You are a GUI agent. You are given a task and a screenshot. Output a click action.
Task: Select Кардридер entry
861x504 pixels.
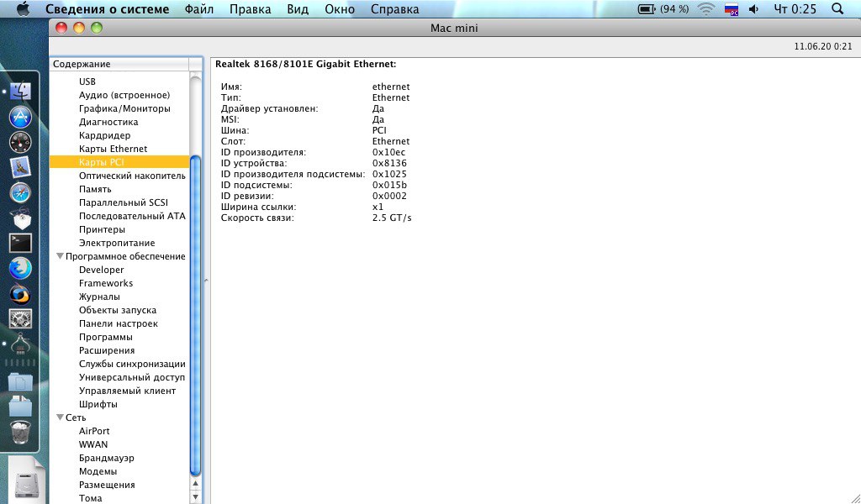(104, 135)
